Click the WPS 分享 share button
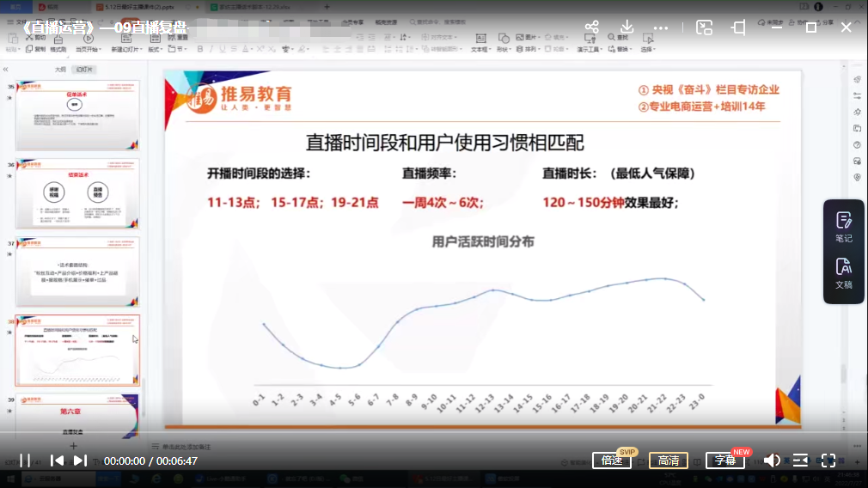The width and height of the screenshot is (868, 488). pyautogui.click(x=824, y=22)
